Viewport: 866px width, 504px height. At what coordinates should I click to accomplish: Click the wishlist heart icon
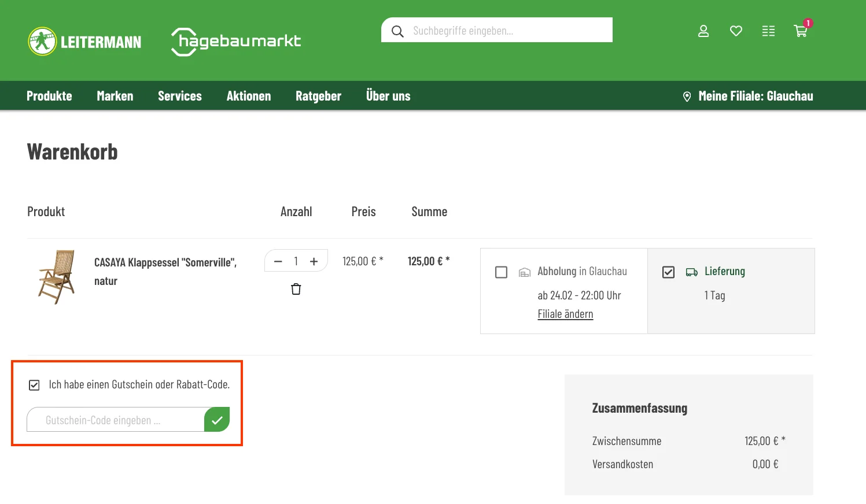(x=736, y=31)
